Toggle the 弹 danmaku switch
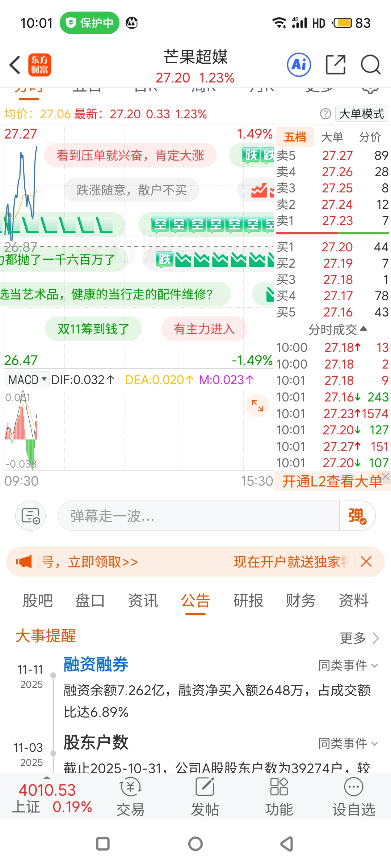 tap(357, 516)
